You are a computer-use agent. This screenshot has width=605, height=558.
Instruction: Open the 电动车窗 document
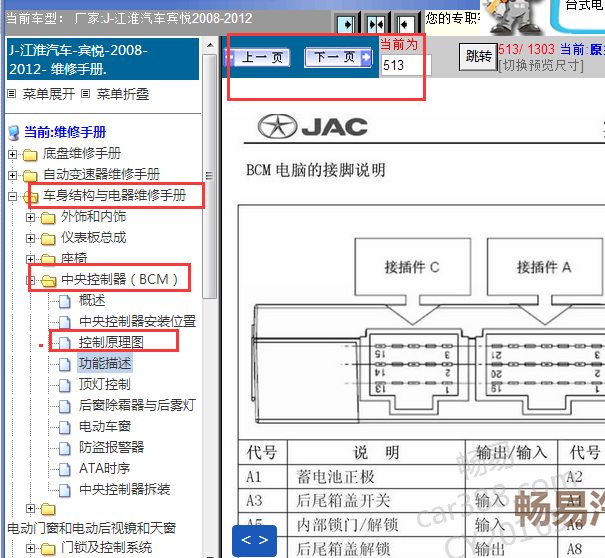click(x=105, y=426)
